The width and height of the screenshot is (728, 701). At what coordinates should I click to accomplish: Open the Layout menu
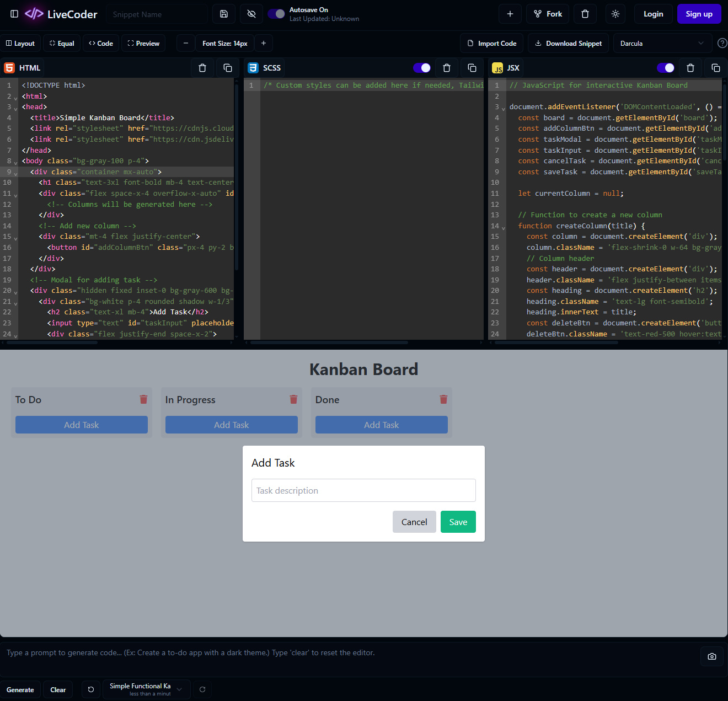coord(20,43)
